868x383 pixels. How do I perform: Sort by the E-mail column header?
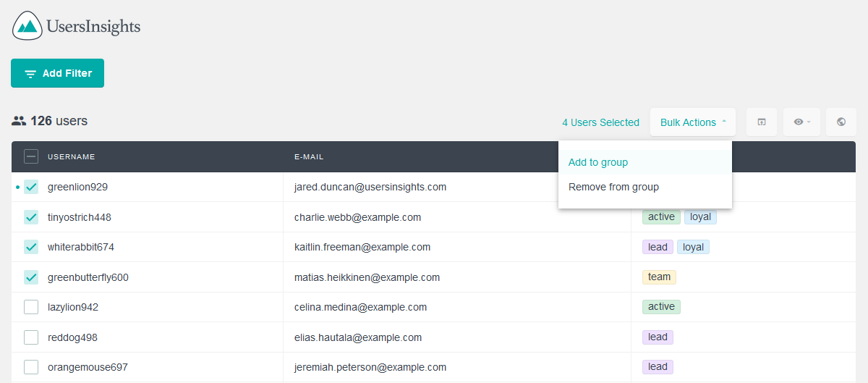pos(309,156)
